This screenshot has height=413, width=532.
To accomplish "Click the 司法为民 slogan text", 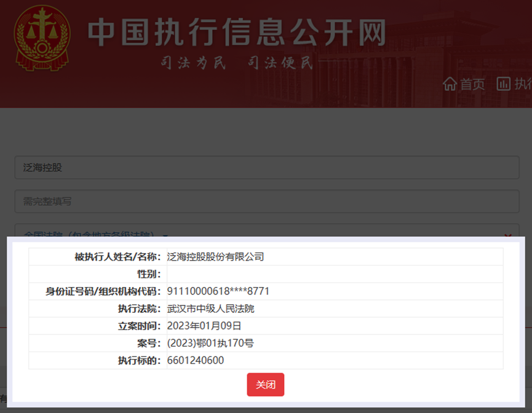I will (x=194, y=63).
